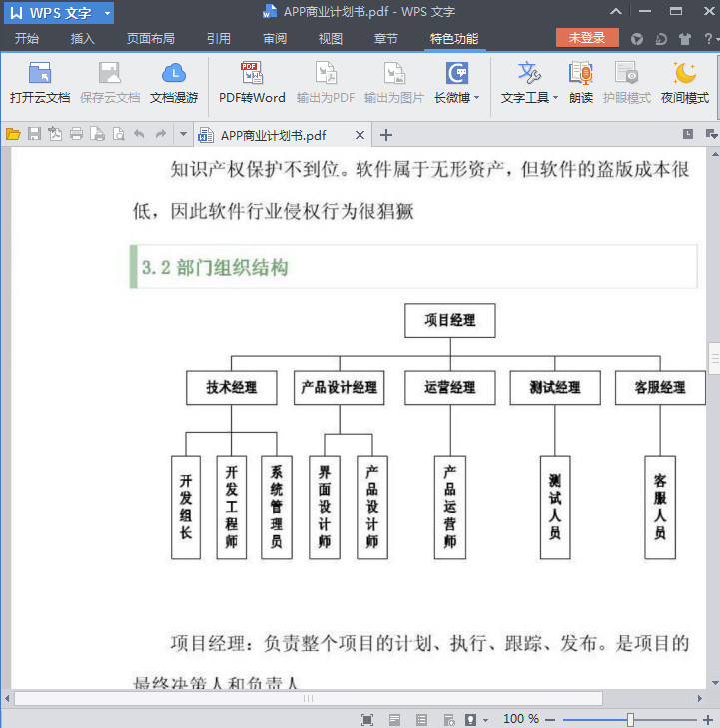Open the 引用 tab
Viewport: 720px width, 728px height.
coord(219,39)
